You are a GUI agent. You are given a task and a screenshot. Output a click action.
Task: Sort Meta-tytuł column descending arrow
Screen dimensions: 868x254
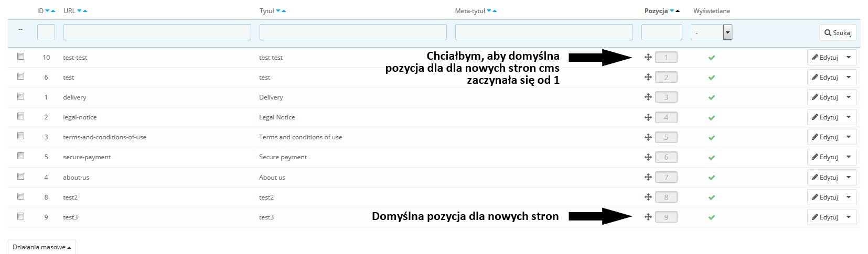489,11
